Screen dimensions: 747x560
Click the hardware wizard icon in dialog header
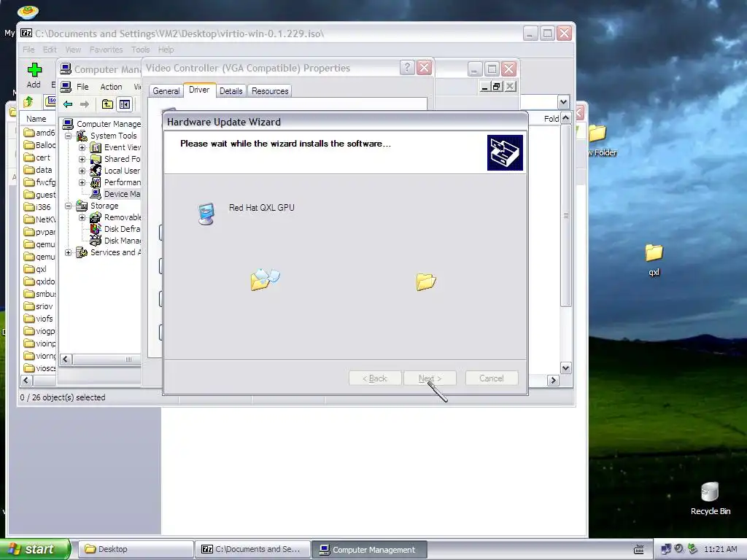click(x=505, y=152)
